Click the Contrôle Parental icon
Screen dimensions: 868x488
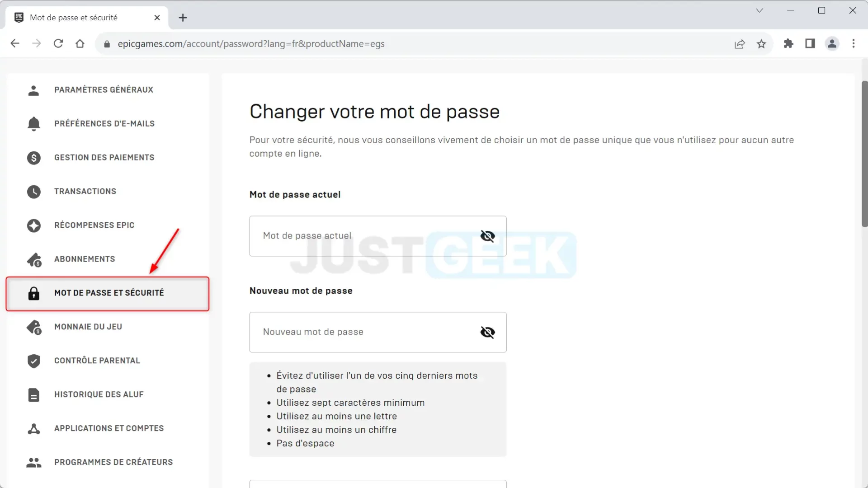click(33, 361)
